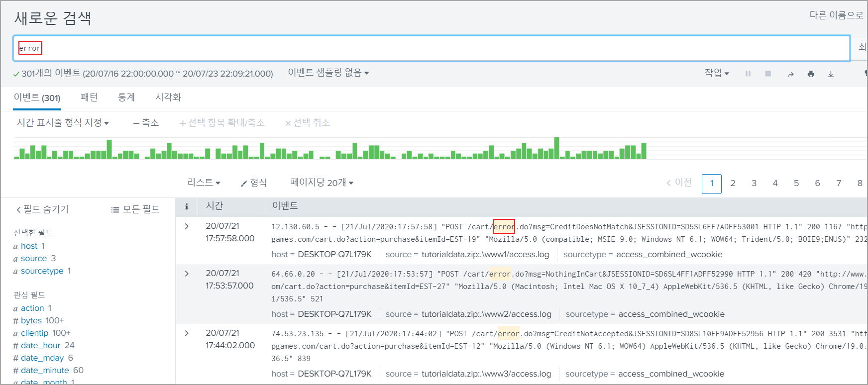Export results with the download icon

click(x=831, y=74)
